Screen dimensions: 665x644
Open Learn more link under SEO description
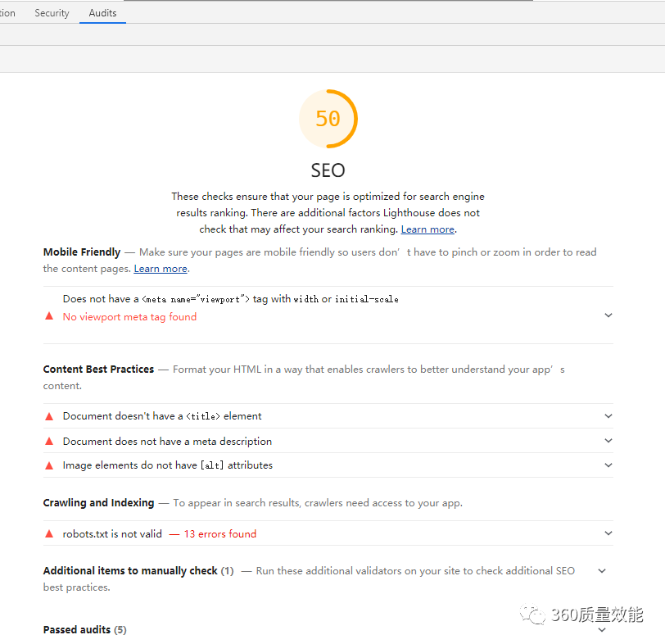point(427,229)
